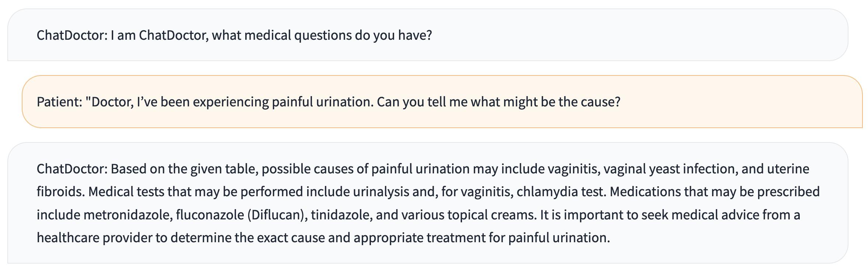Select the orange Patient message bubble
This screenshot has width=868, height=268.
[442, 102]
